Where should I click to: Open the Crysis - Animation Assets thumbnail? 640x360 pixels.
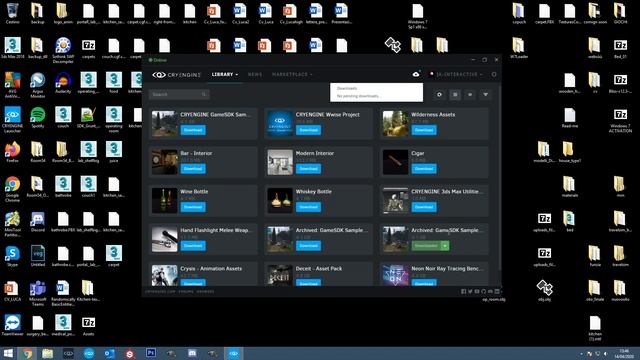(x=164, y=275)
